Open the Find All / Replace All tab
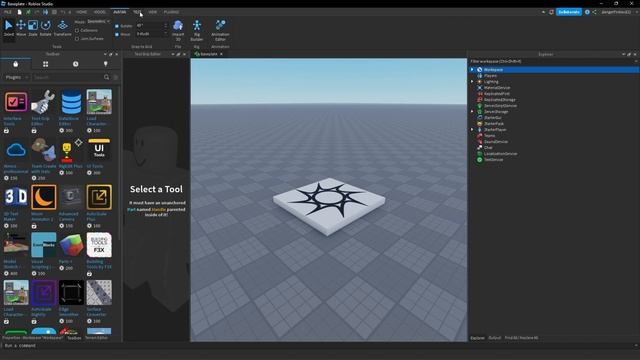640x360 pixels. pyautogui.click(x=521, y=338)
